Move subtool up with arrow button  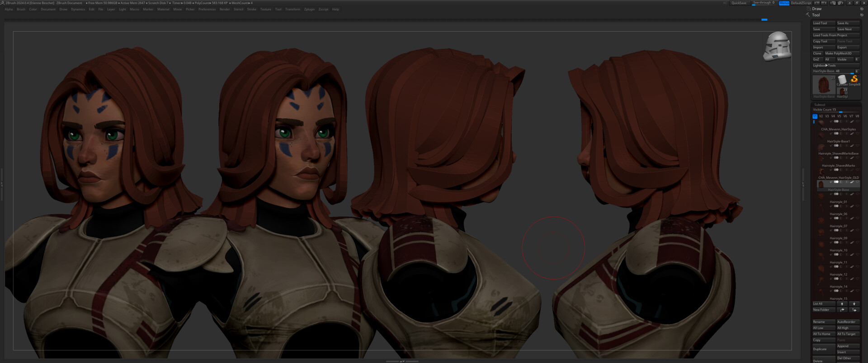(x=842, y=304)
